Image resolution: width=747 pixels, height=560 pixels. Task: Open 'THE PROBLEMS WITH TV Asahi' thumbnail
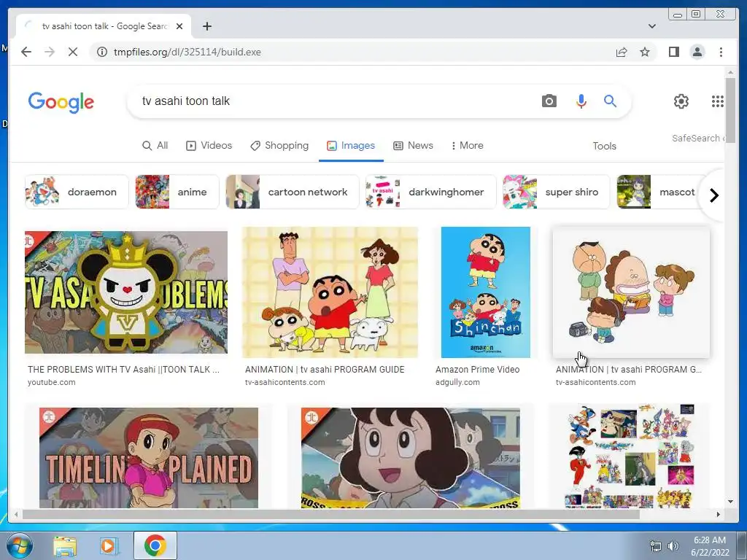(126, 292)
